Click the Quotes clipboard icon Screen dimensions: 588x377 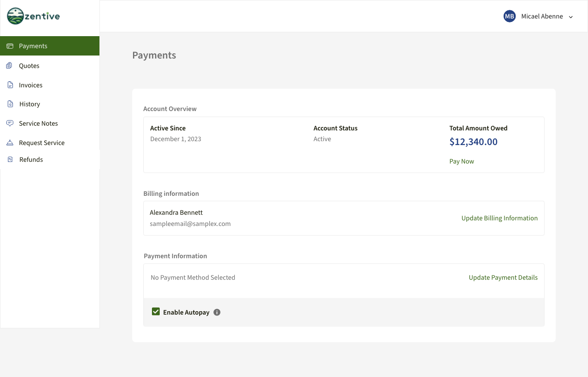pos(9,66)
